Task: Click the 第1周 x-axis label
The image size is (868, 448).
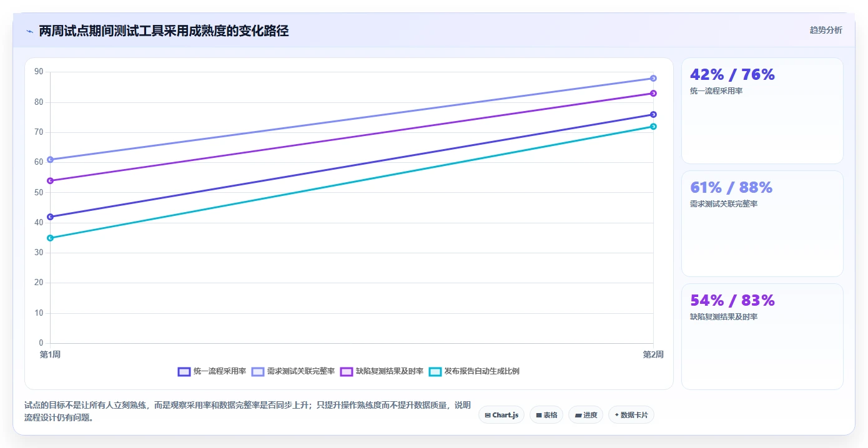Action: pyautogui.click(x=50, y=355)
